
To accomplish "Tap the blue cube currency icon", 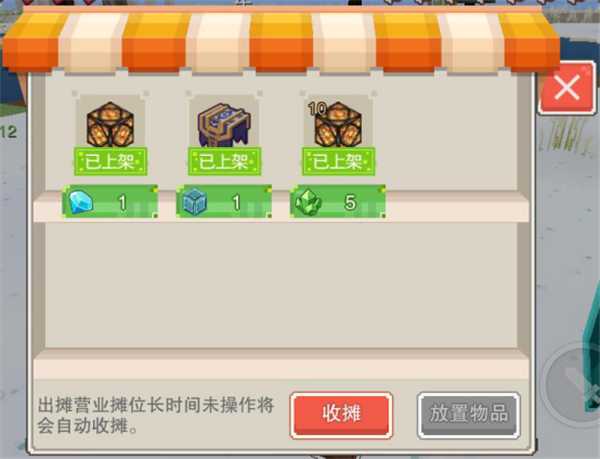I will (194, 202).
